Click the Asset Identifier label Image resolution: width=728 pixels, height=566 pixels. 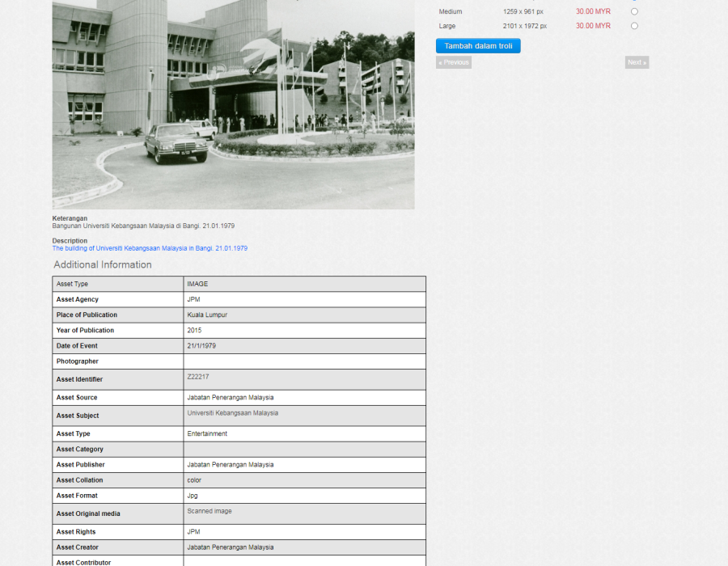click(x=79, y=379)
